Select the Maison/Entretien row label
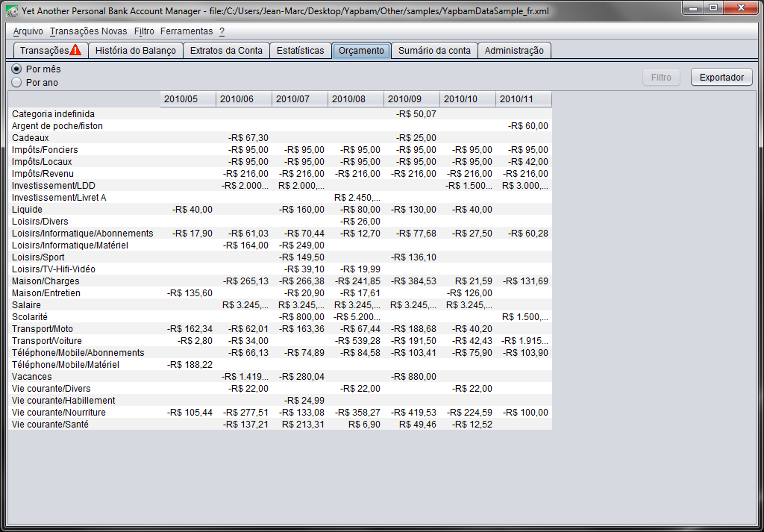The image size is (764, 532). tap(46, 292)
